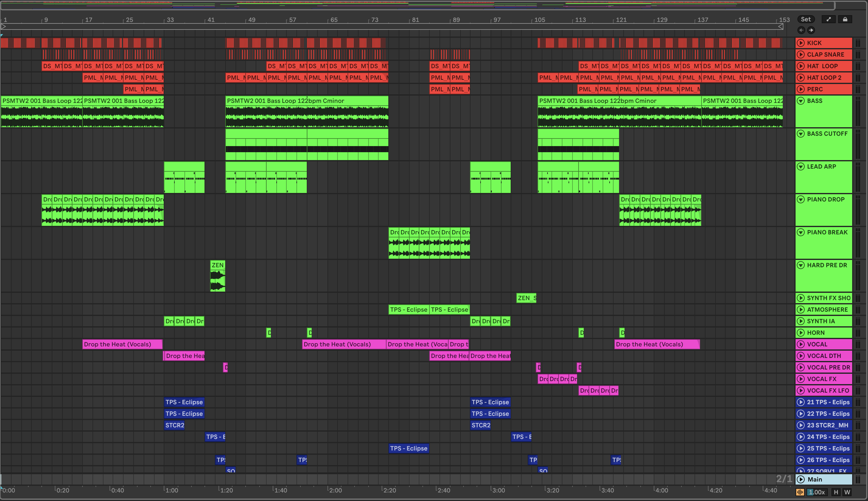Click the Set locator button

click(806, 19)
